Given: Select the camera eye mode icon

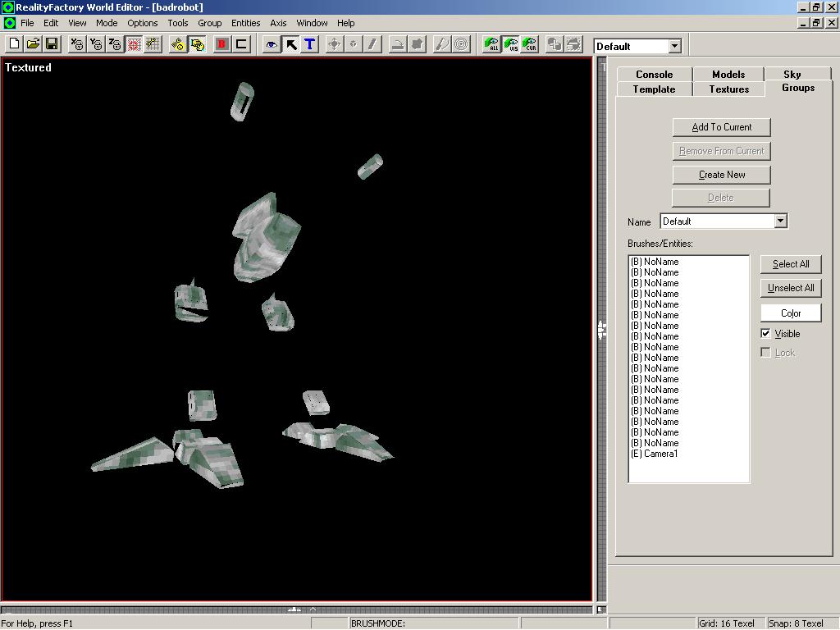Looking at the screenshot, I should 271,44.
